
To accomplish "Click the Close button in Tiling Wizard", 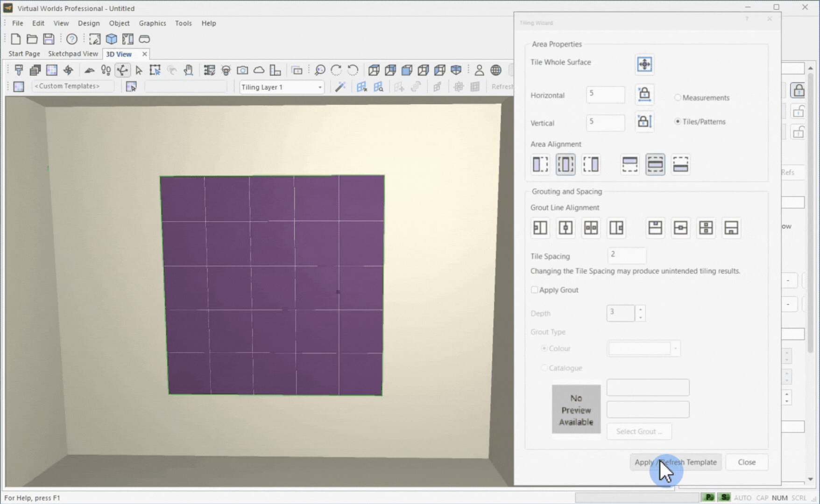I will tap(746, 462).
